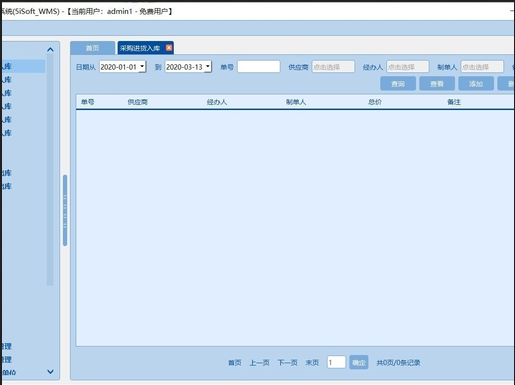Focus the page number input box

click(x=336, y=362)
